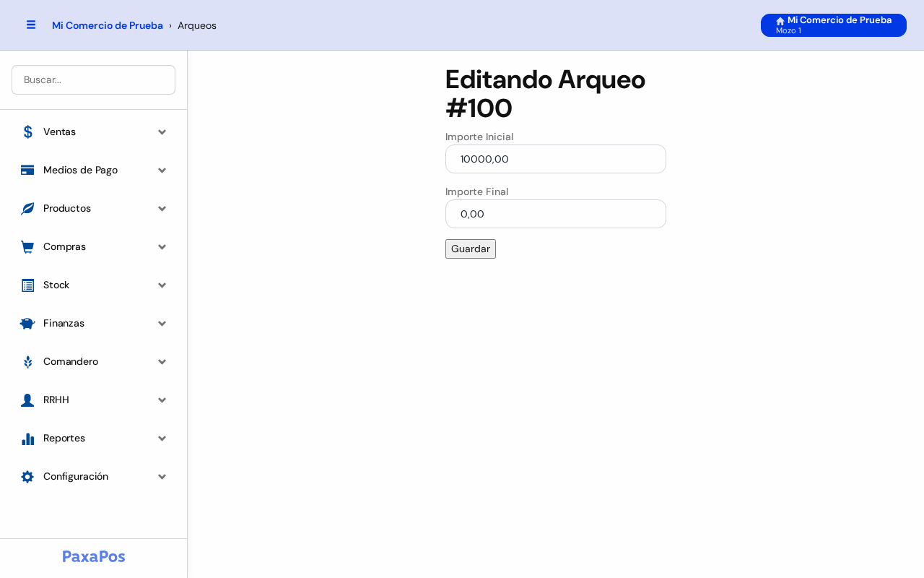Expand the RRHH chevron
The image size is (924, 578).
162,400
